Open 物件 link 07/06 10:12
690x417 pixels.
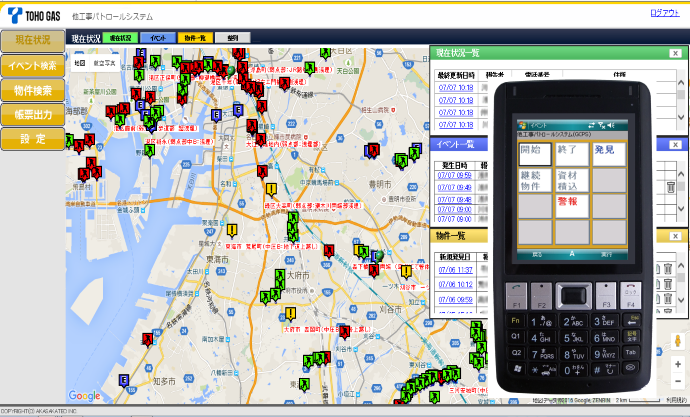[455, 284]
